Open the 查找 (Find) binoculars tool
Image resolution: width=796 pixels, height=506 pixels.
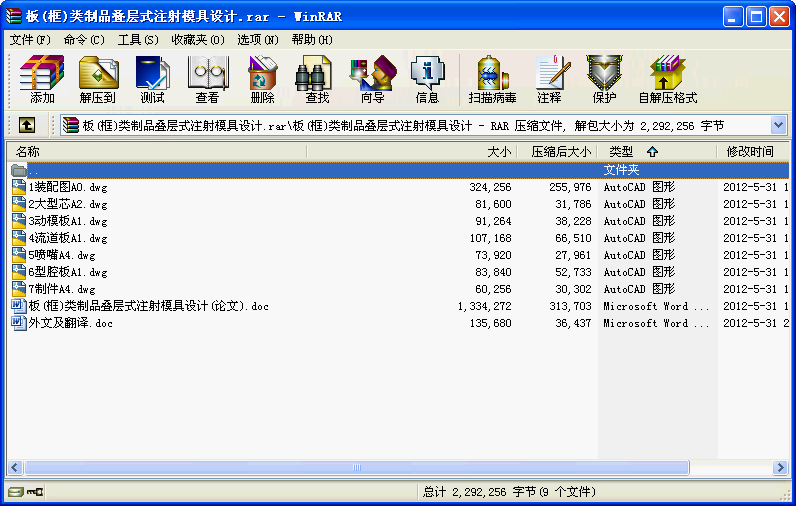[x=317, y=80]
